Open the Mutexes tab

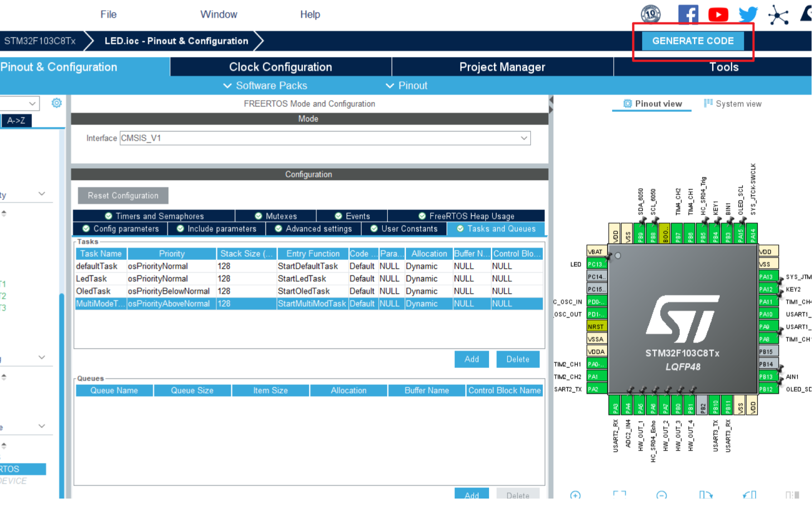[276, 216]
